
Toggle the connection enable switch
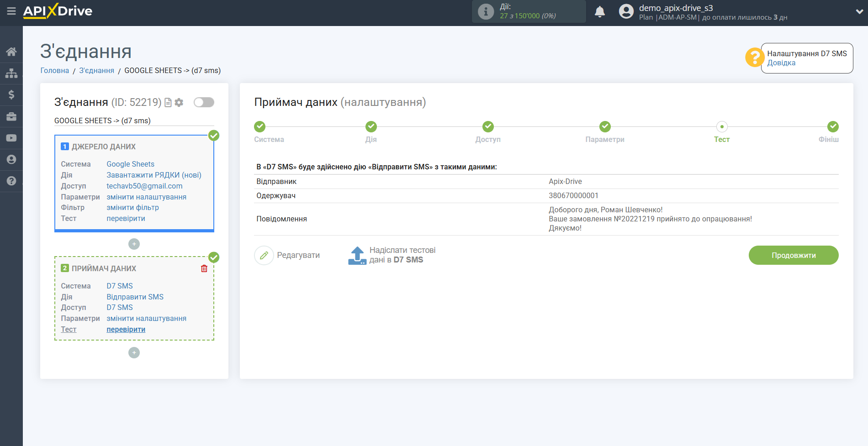pos(204,102)
